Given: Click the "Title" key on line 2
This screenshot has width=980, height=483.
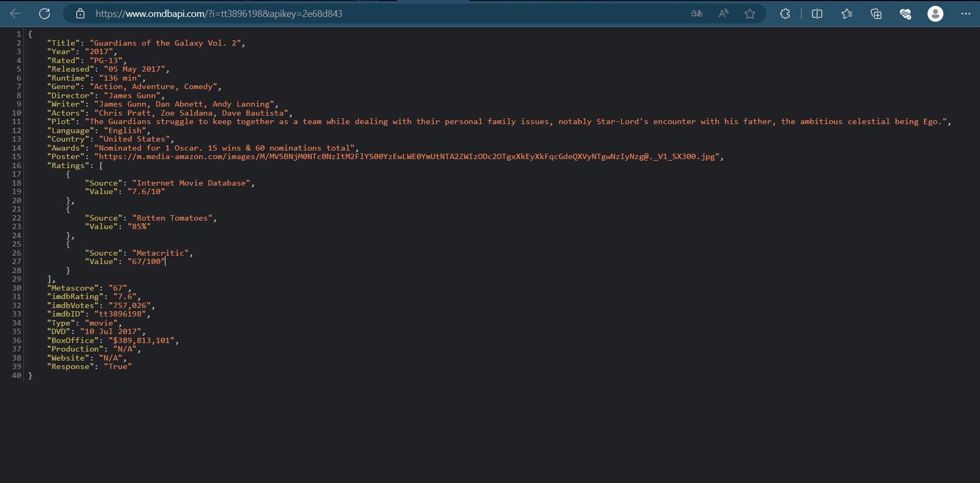Looking at the screenshot, I should (x=64, y=43).
